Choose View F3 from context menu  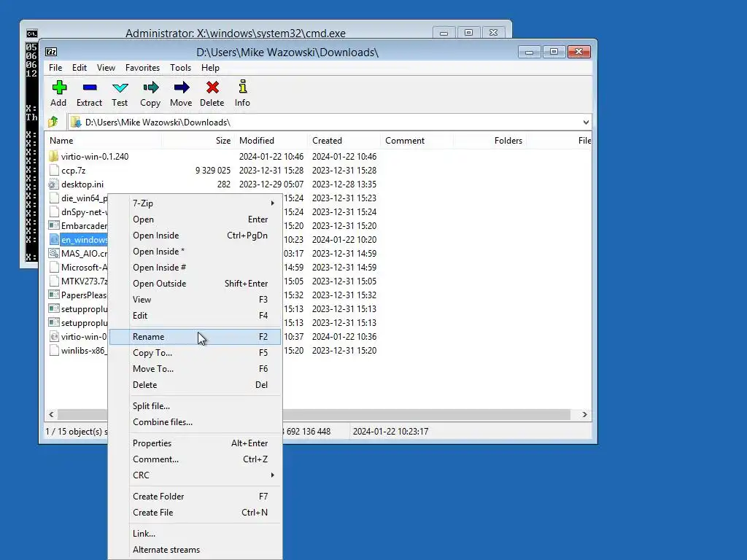[196, 300]
